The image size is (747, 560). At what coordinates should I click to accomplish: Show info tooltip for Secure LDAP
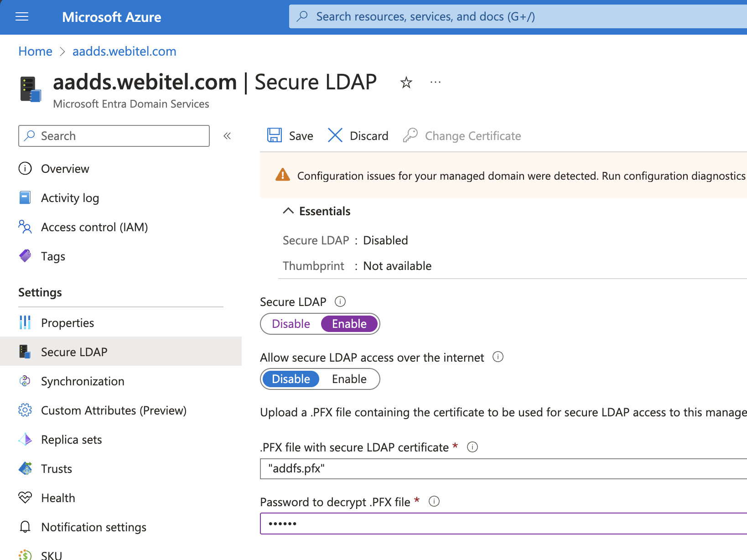340,301
